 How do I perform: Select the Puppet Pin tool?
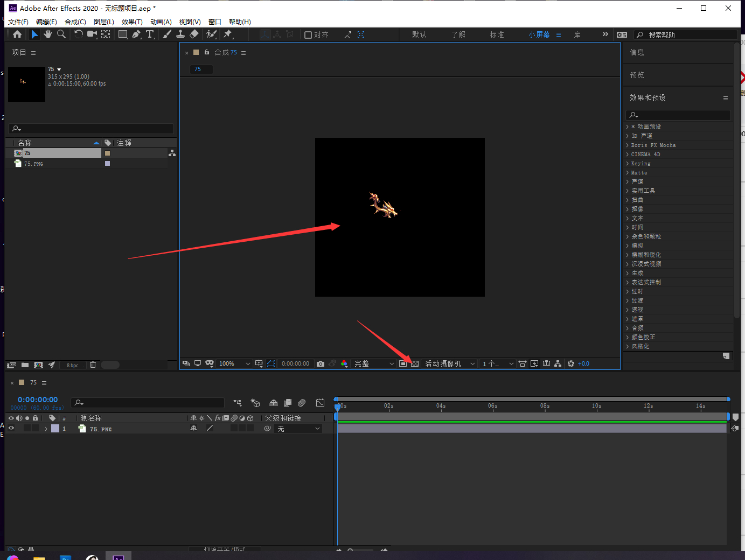(x=228, y=34)
